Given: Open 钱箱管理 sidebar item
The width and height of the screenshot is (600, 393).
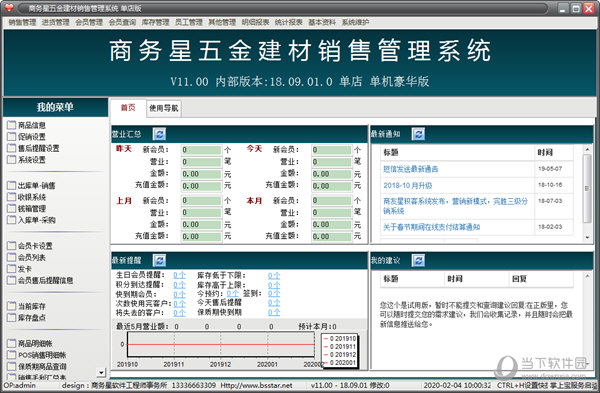Looking at the screenshot, I should tap(27, 209).
